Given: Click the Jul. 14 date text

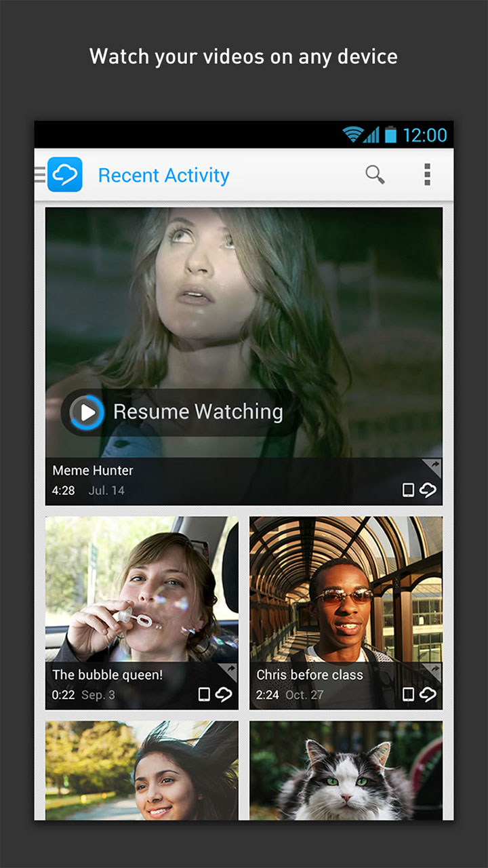Looking at the screenshot, I should click(x=106, y=490).
